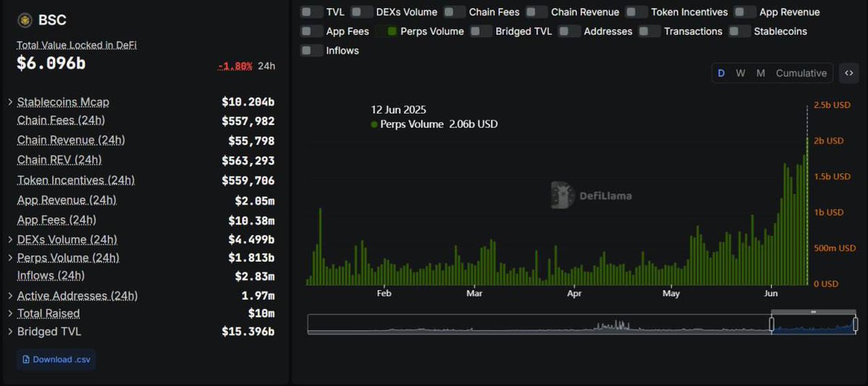Click the $1.813b perps volume value
The width and height of the screenshot is (868, 386).
[x=252, y=258]
